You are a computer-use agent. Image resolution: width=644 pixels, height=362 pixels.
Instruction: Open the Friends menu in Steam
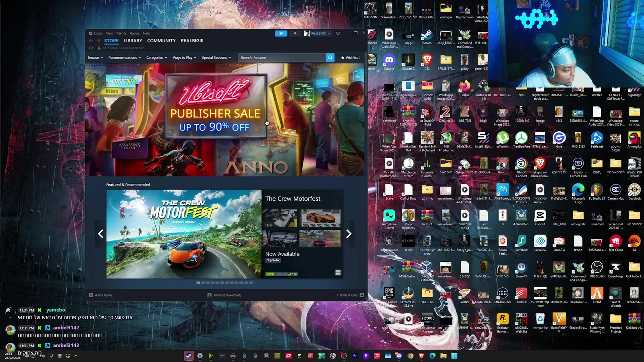pyautogui.click(x=121, y=34)
